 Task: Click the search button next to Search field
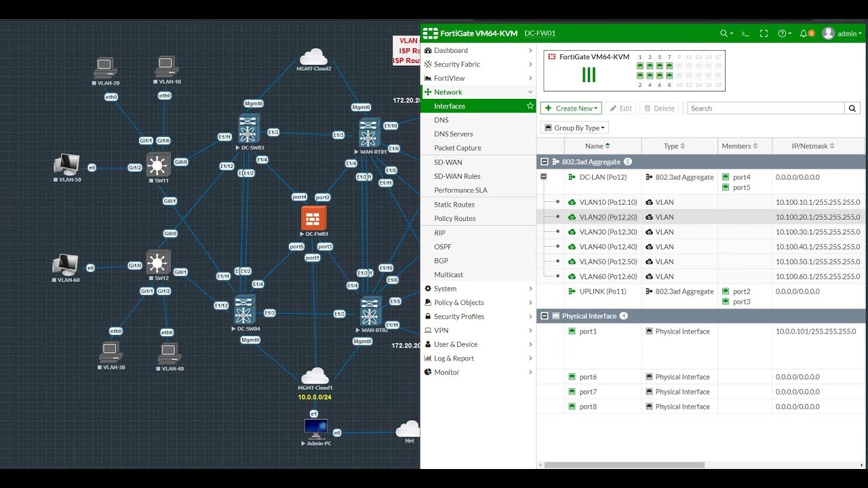[x=853, y=108]
